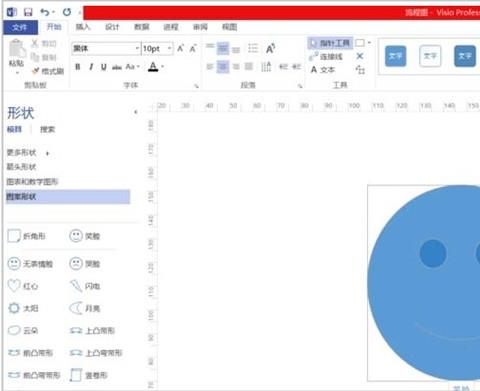Open the Insert (插入) ribbon tab
Screen dimensions: 480x391
tap(83, 27)
